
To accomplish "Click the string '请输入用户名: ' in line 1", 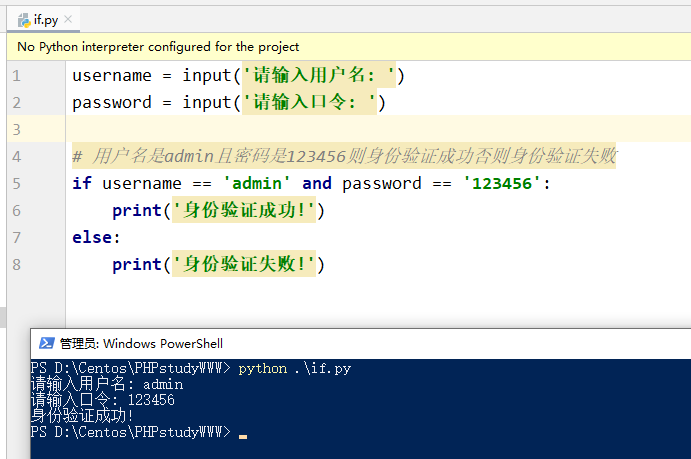I will tap(319, 75).
